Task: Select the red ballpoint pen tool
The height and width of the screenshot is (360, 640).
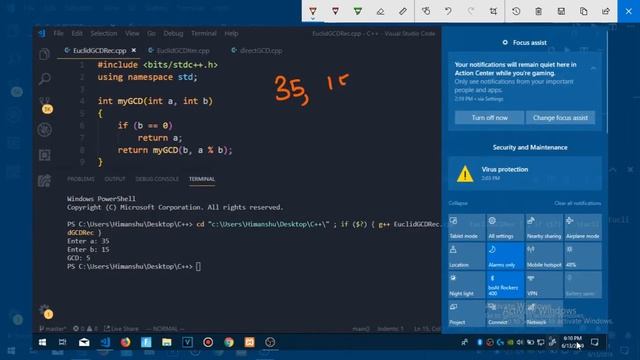Action: [313, 11]
